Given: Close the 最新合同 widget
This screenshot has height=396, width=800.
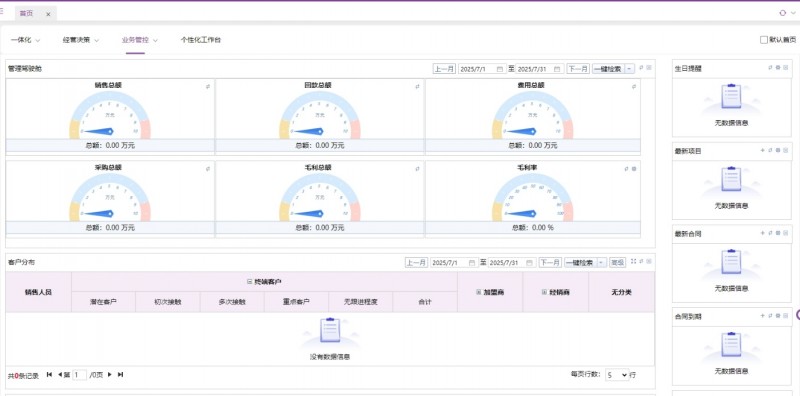Looking at the screenshot, I should pyautogui.click(x=786, y=233).
